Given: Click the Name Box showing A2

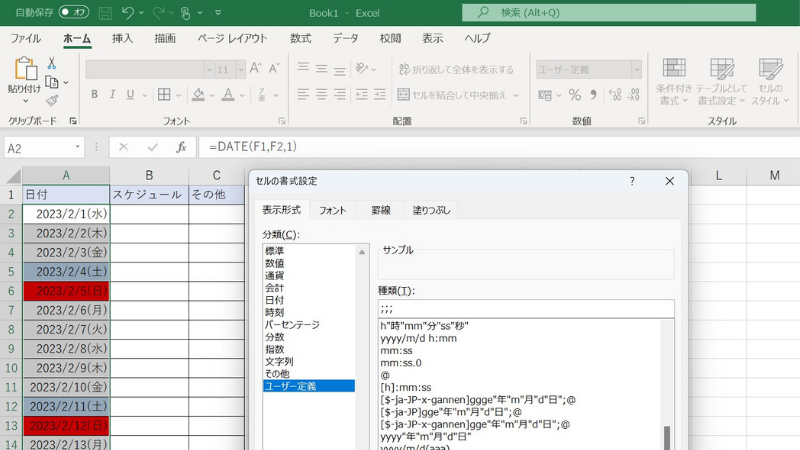Looking at the screenshot, I should [43, 148].
